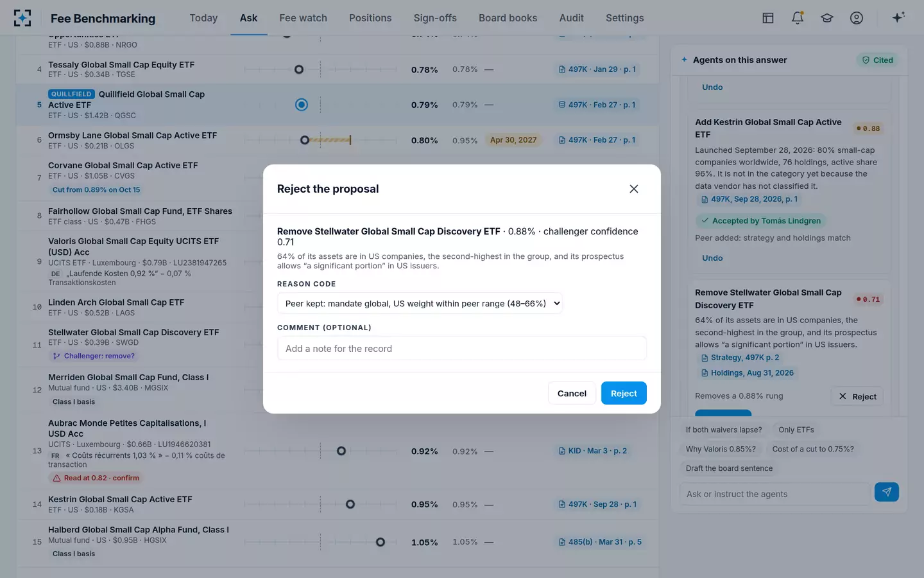This screenshot has height=578, width=924.
Task: Select the Quillfield fee marker on the scale
Action: pyautogui.click(x=302, y=105)
